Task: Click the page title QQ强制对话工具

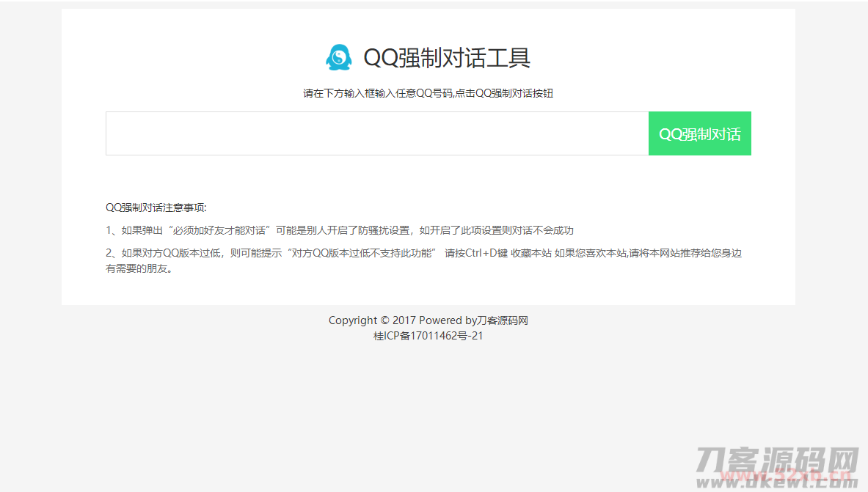Action: click(448, 57)
